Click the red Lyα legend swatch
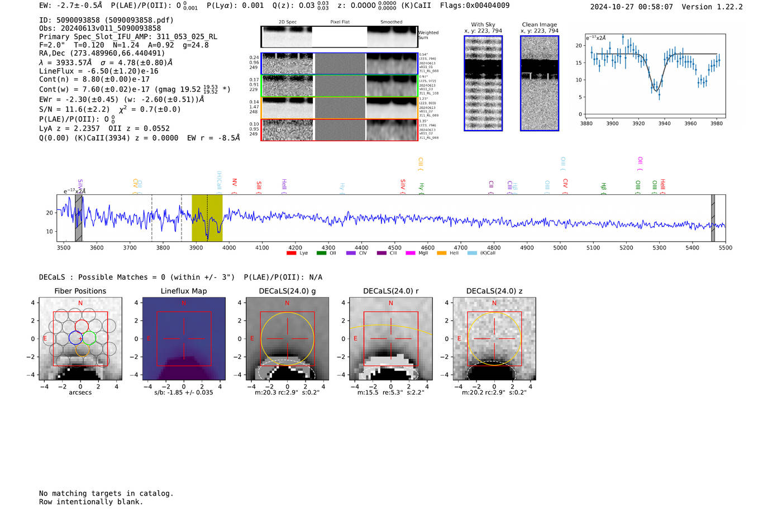Image resolution: width=782 pixels, height=532 pixels. coord(291,253)
